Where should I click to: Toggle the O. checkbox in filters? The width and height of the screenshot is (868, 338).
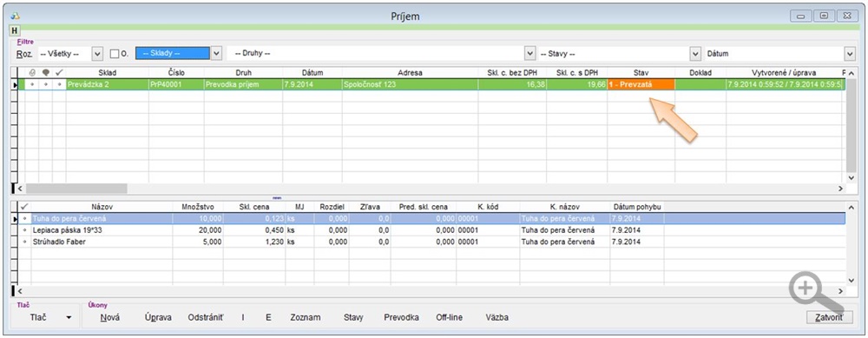pyautogui.click(x=115, y=54)
